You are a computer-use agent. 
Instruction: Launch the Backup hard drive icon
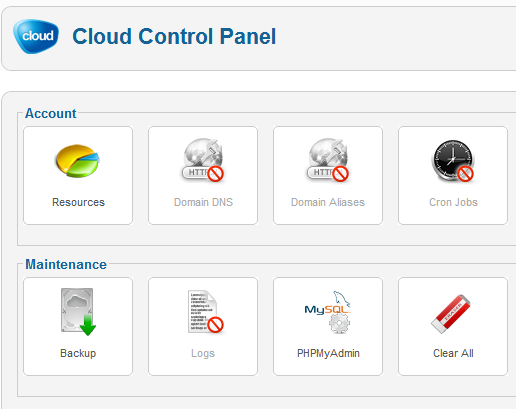[x=78, y=312]
